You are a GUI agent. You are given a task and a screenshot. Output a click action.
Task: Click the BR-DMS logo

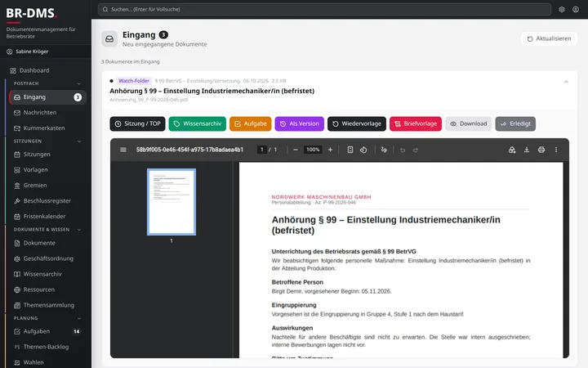(x=31, y=14)
